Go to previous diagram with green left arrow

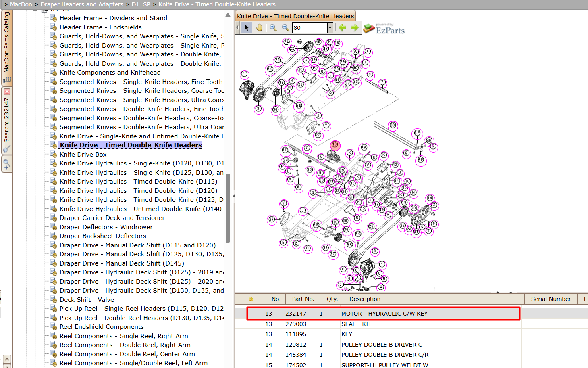click(x=343, y=27)
